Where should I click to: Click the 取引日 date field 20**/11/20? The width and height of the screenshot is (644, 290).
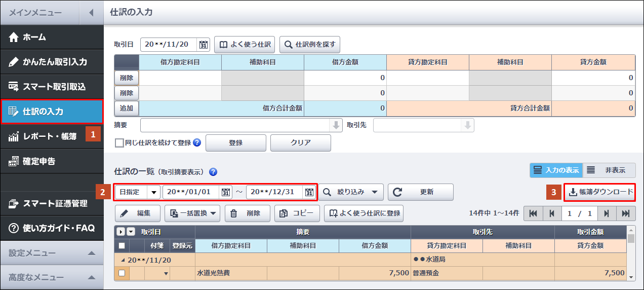169,44
